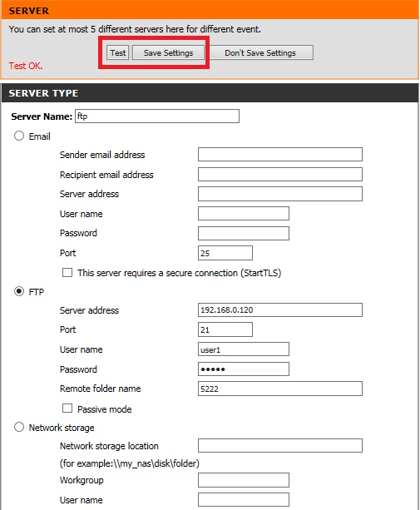This screenshot has height=510, width=420.
Task: Click the Network storage location field
Action: (x=280, y=446)
